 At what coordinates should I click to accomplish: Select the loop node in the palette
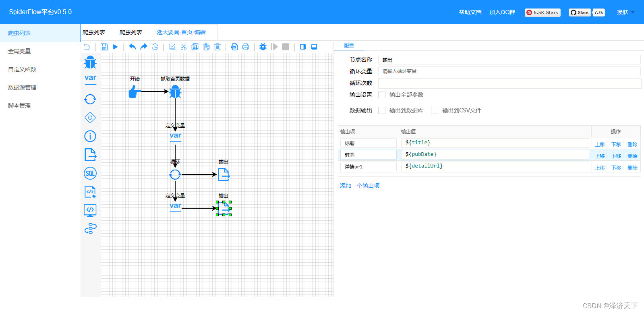tap(90, 99)
